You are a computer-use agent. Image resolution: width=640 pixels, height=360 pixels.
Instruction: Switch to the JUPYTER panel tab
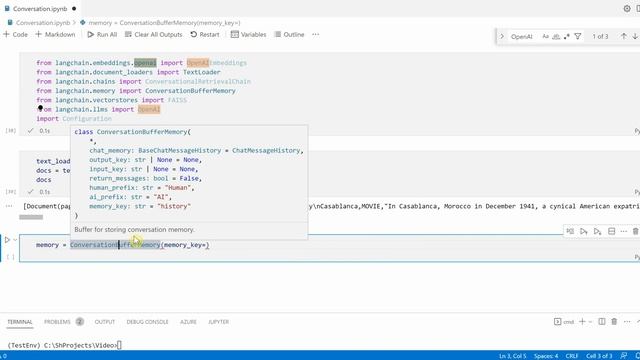point(218,322)
